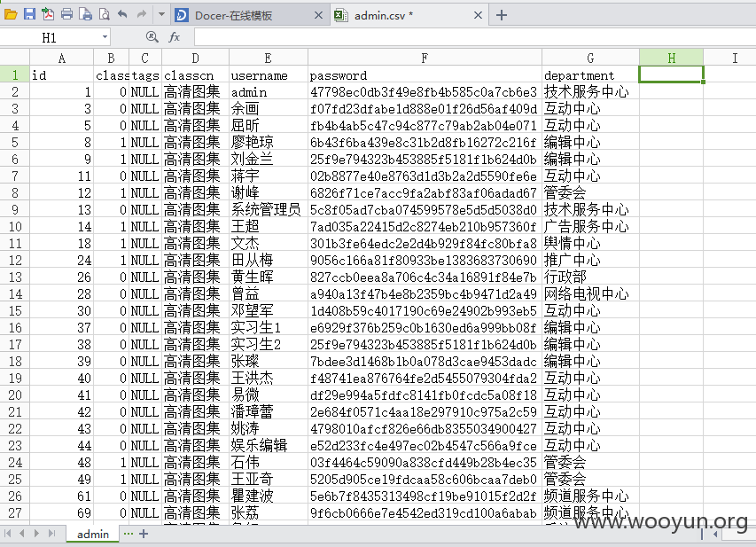The width and height of the screenshot is (756, 547).
Task: Click the department cell '网络电视中心'
Action: pyautogui.click(x=590, y=294)
